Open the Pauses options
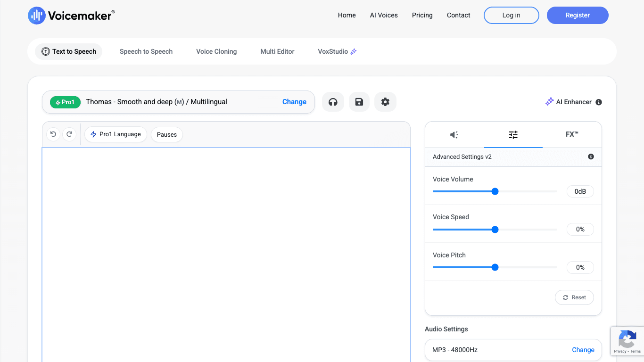 click(167, 134)
